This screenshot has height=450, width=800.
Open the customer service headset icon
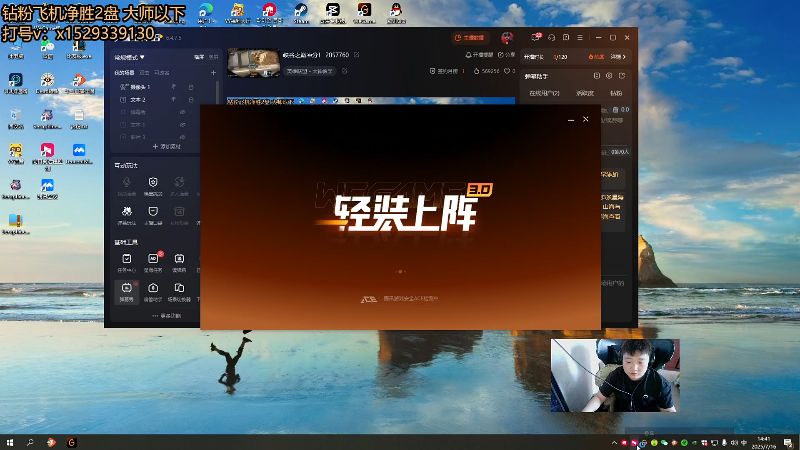pyautogui.click(x=552, y=38)
